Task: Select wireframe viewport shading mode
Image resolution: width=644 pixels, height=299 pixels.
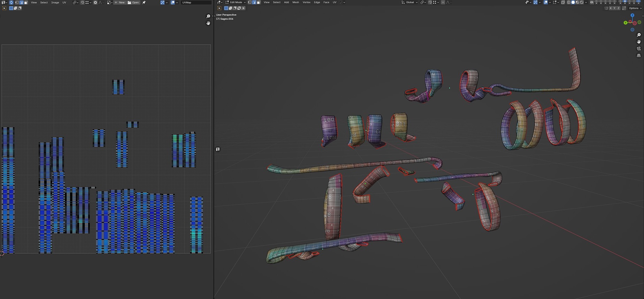Action: 568,2
